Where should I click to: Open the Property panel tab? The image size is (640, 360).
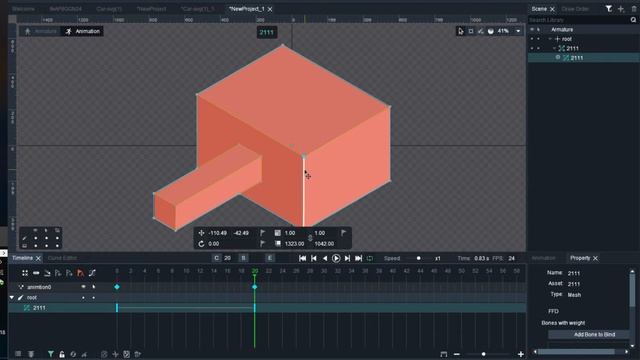[x=580, y=258]
